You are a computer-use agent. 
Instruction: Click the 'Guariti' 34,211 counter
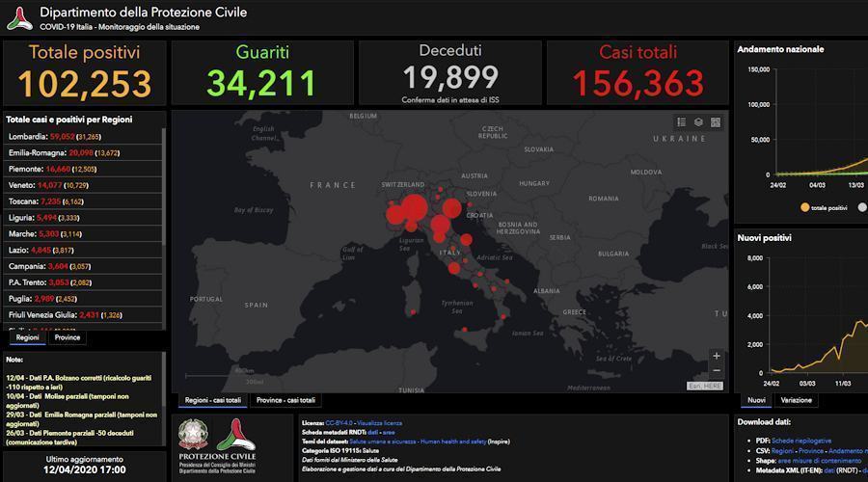coord(261,72)
